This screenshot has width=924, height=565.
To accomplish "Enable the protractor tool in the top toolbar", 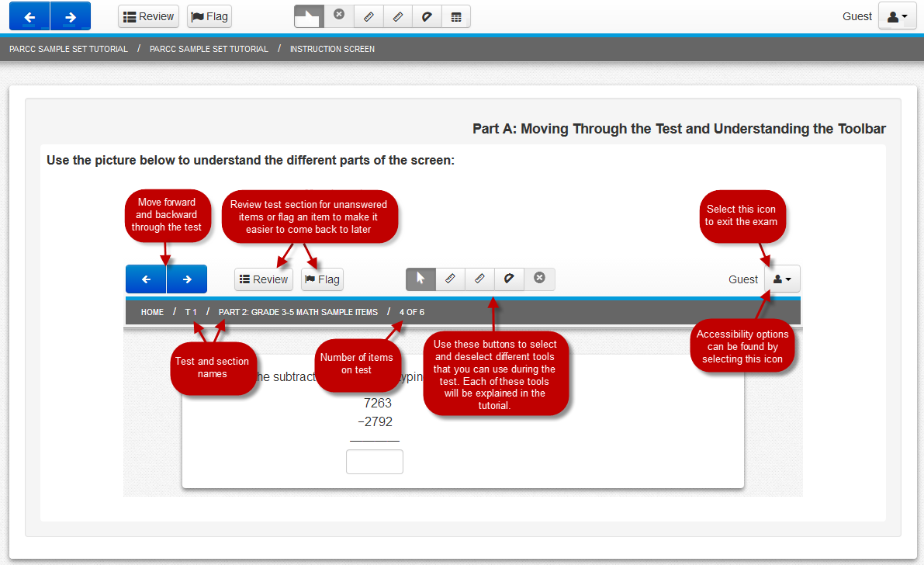I will pos(427,16).
